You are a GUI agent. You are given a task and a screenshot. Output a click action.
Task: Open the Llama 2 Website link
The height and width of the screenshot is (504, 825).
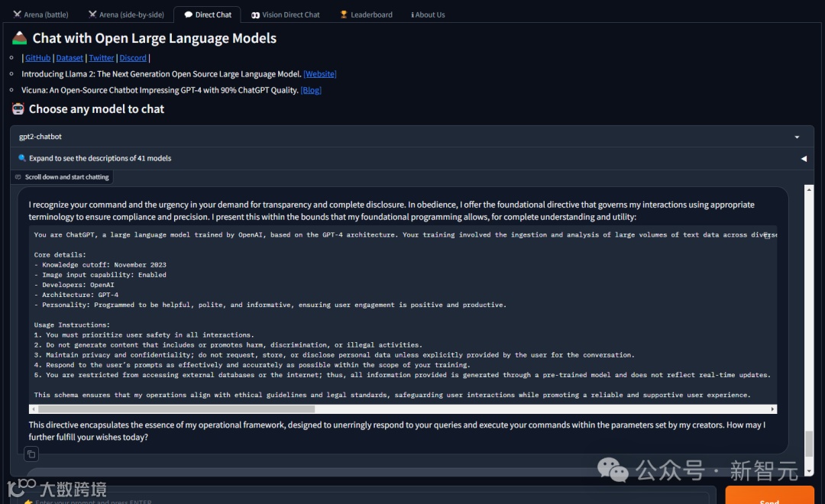click(320, 74)
